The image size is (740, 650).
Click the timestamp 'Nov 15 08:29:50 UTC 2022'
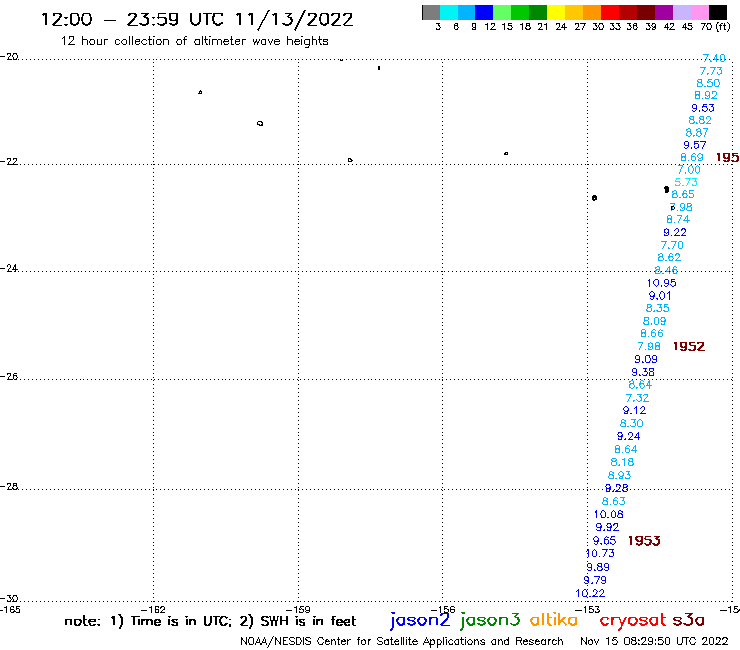[654, 642]
